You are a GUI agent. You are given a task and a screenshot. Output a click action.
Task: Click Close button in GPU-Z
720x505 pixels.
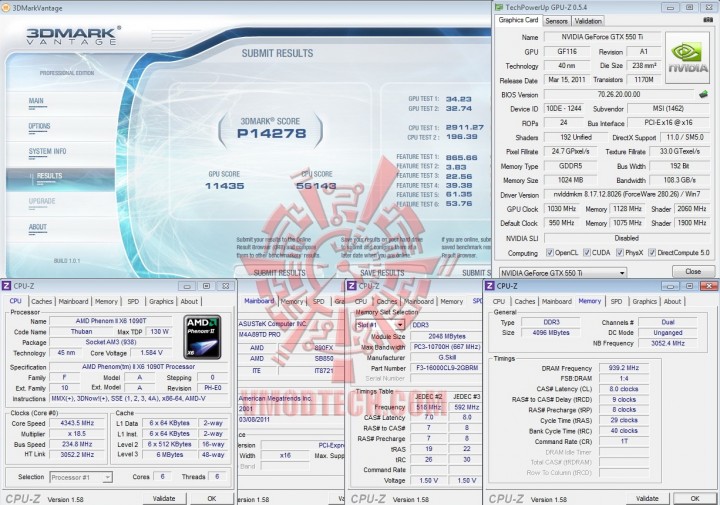(693, 271)
